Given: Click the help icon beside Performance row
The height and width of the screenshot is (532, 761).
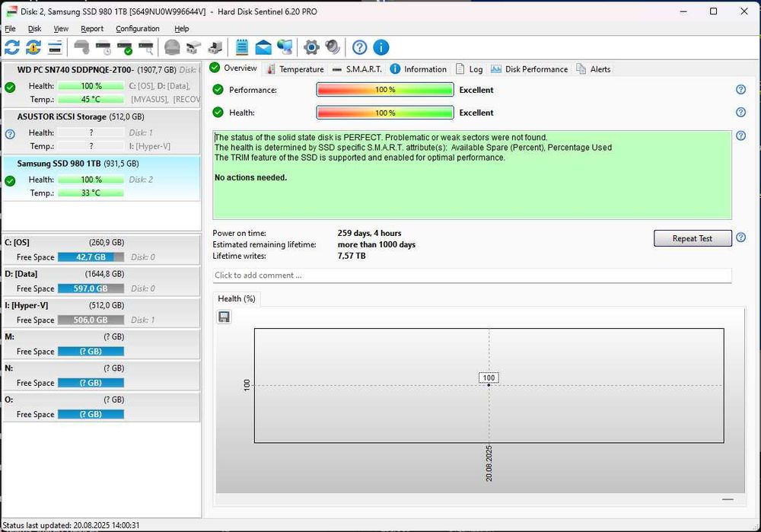Looking at the screenshot, I should (x=740, y=89).
